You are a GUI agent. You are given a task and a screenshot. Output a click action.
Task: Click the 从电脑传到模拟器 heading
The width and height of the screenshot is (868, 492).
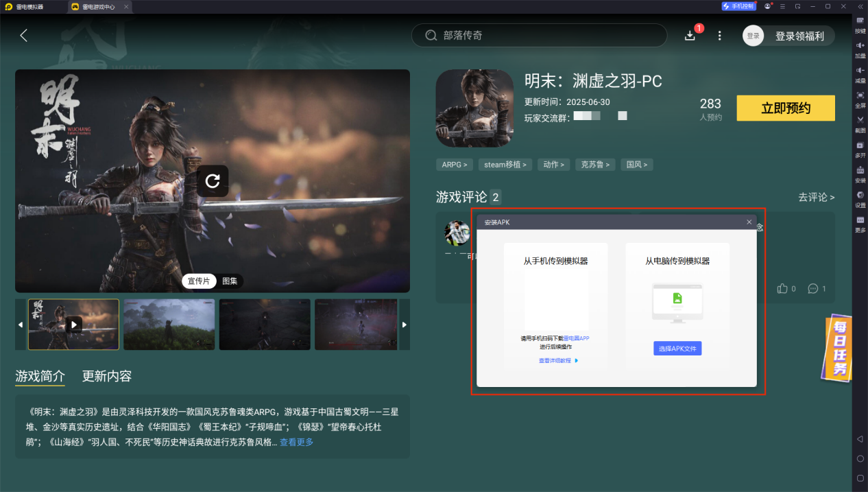point(677,261)
